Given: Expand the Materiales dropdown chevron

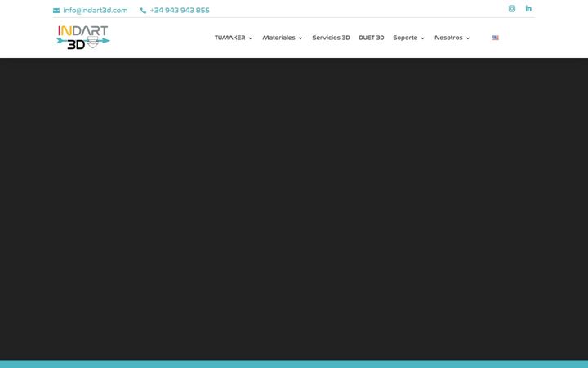Looking at the screenshot, I should pyautogui.click(x=301, y=38).
